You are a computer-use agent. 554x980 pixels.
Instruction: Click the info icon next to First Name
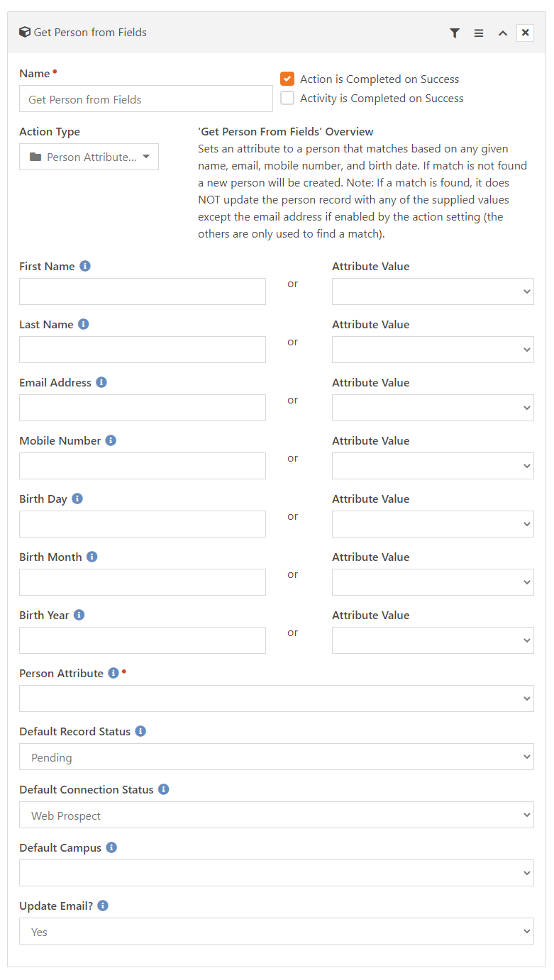[x=85, y=266]
